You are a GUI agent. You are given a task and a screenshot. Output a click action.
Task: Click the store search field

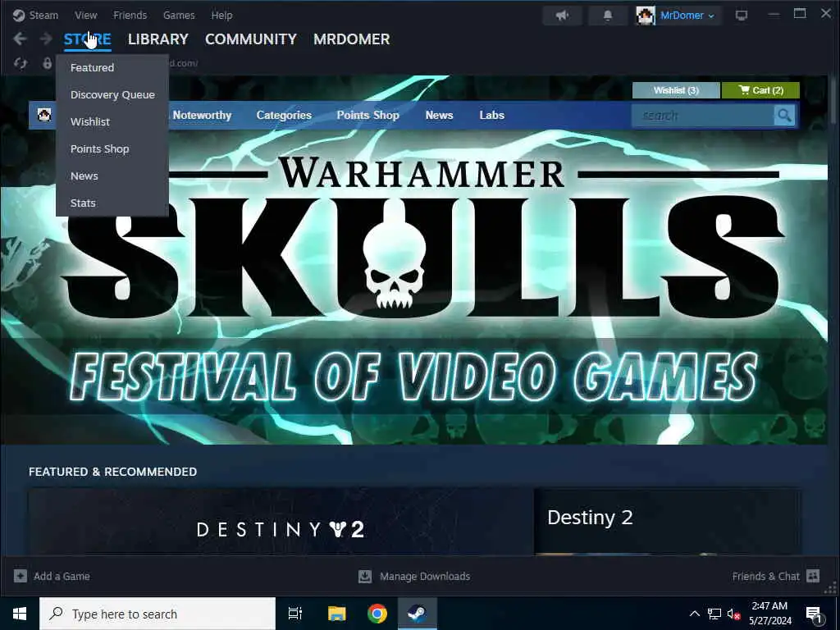click(x=703, y=115)
